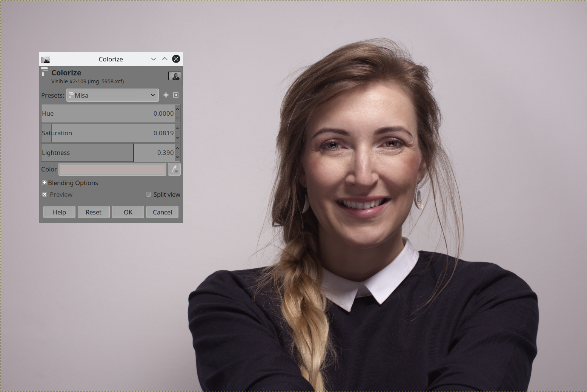Screen dimensions: 587x392
Task: Close the Colorize dialog window
Action: 176,59
